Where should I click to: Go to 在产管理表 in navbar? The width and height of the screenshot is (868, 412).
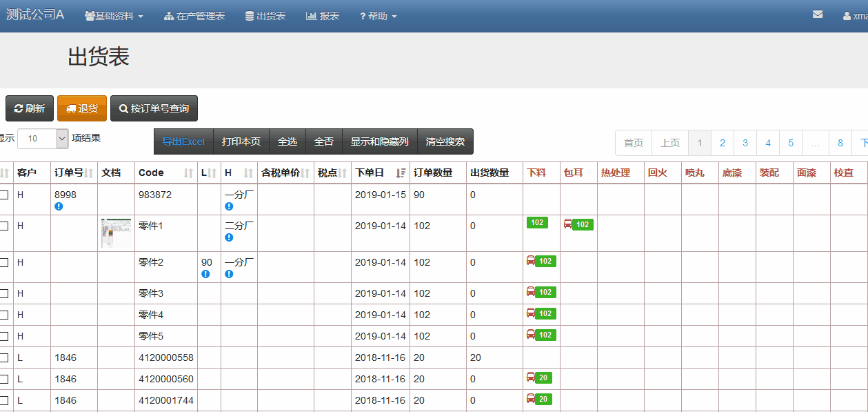coord(194,16)
